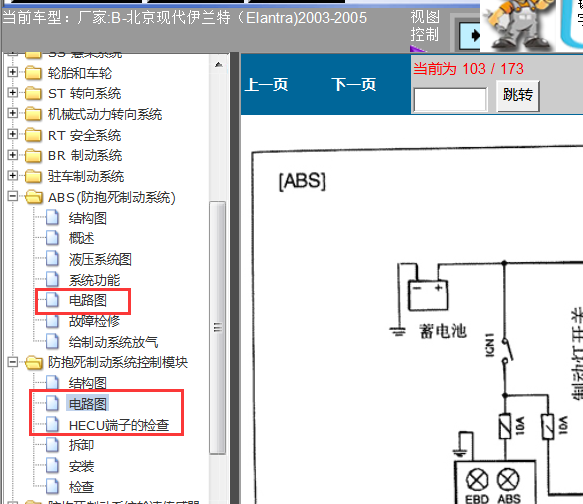Click the page icon beside 拆卸
This screenshot has height=504, width=583.
pos(52,445)
